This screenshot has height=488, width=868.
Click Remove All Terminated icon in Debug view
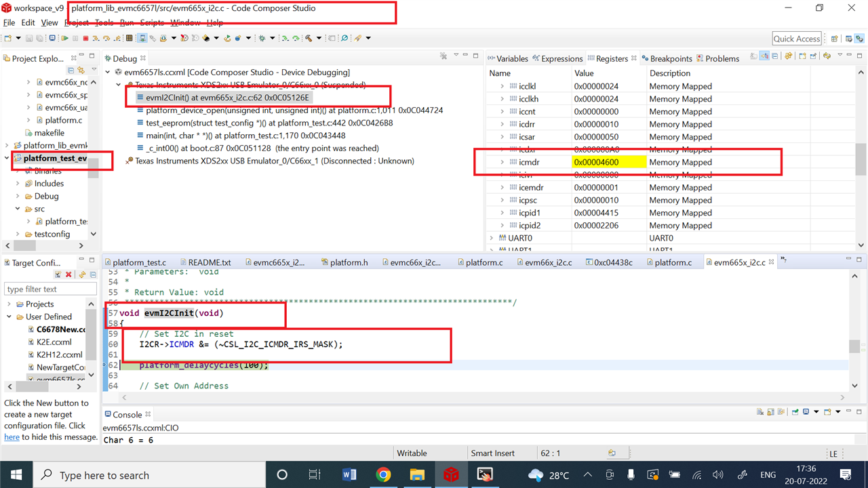[x=443, y=56]
